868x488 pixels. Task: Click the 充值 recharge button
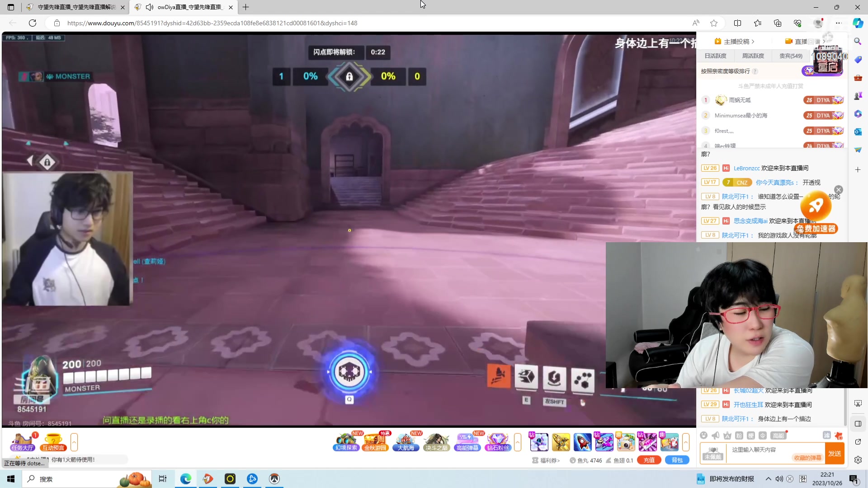(x=649, y=460)
